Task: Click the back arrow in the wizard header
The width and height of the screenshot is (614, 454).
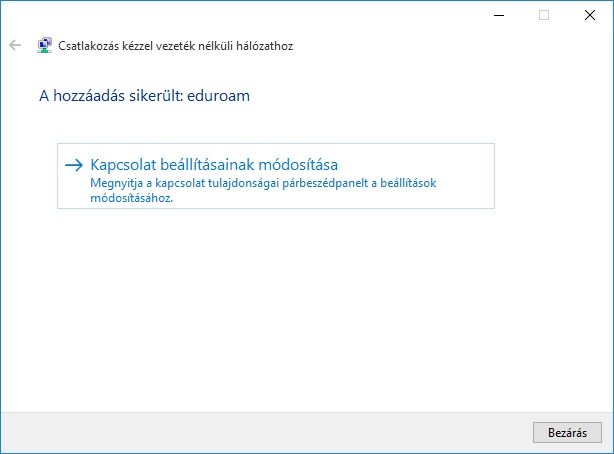Action: 15,45
